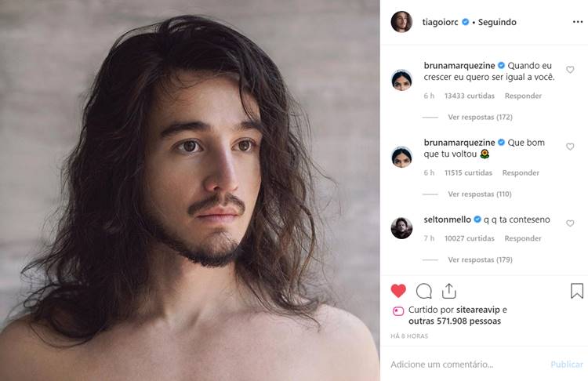Save post with the bookmark icon

pos(577,291)
